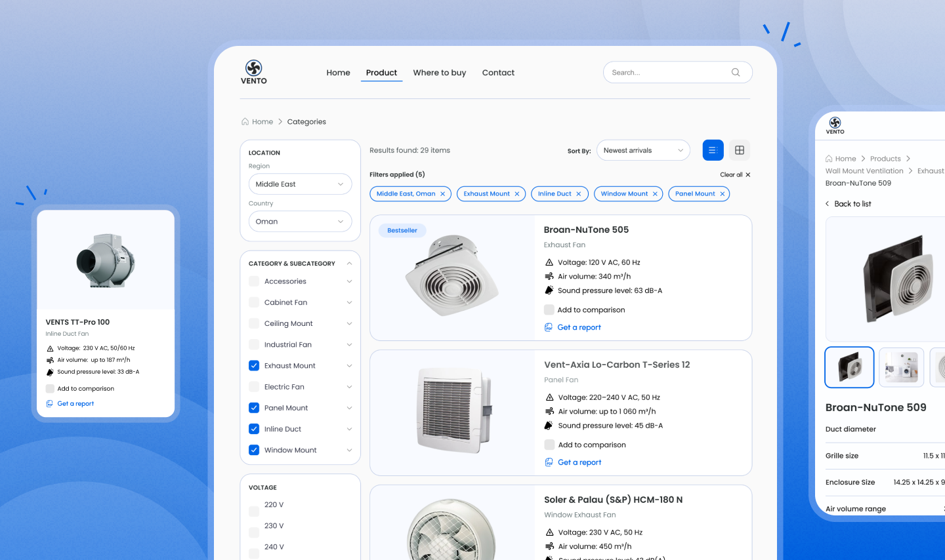Image resolution: width=945 pixels, height=560 pixels.
Task: Click the search magnifier icon
Action: [736, 72]
